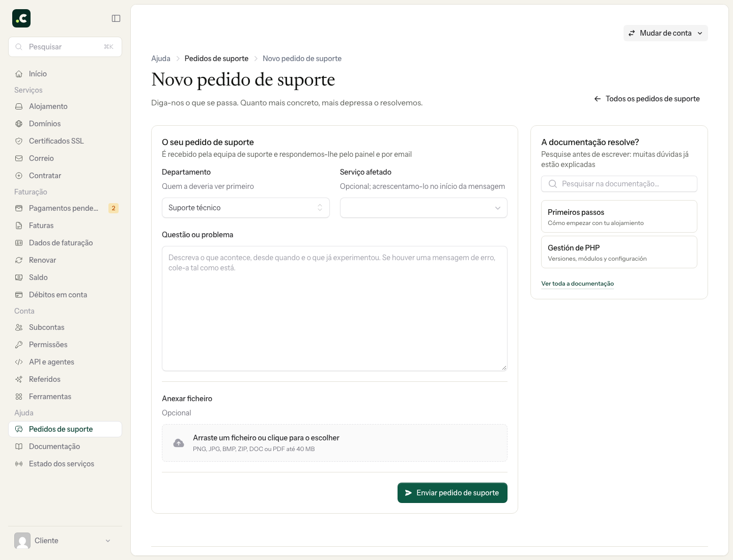Click the pending payments badge 2

pos(114,208)
